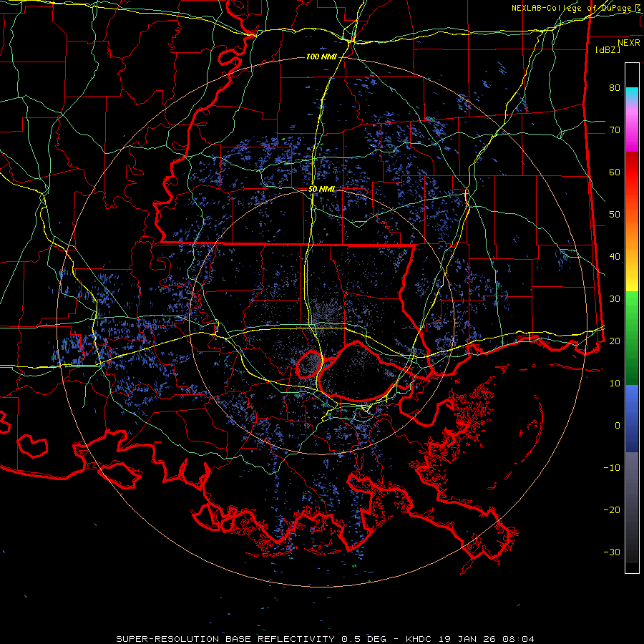Click the NEXR label above the color bar
The width and height of the screenshot is (644, 644).
[629, 43]
